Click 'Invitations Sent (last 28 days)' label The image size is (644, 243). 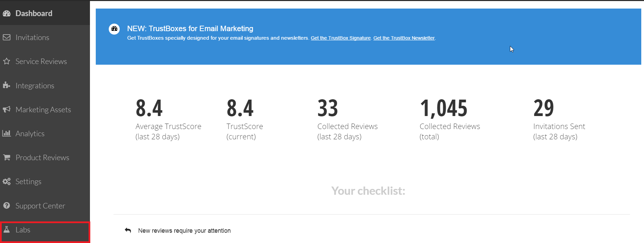(559, 131)
